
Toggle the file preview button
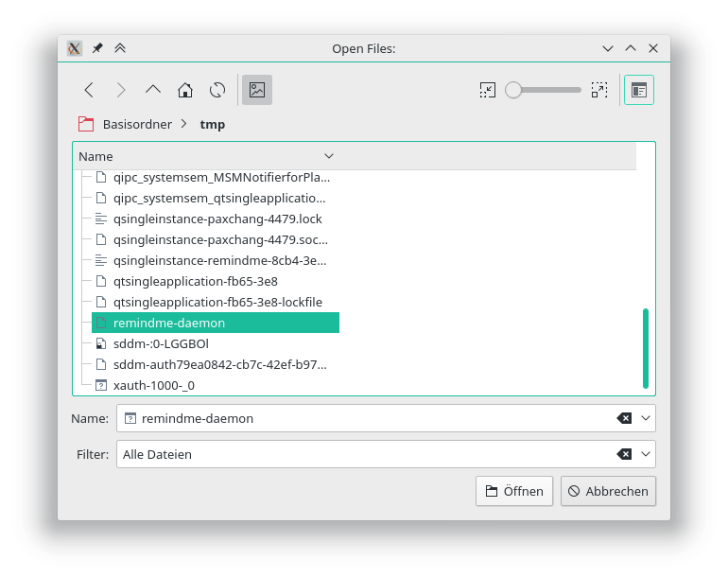pos(256,90)
